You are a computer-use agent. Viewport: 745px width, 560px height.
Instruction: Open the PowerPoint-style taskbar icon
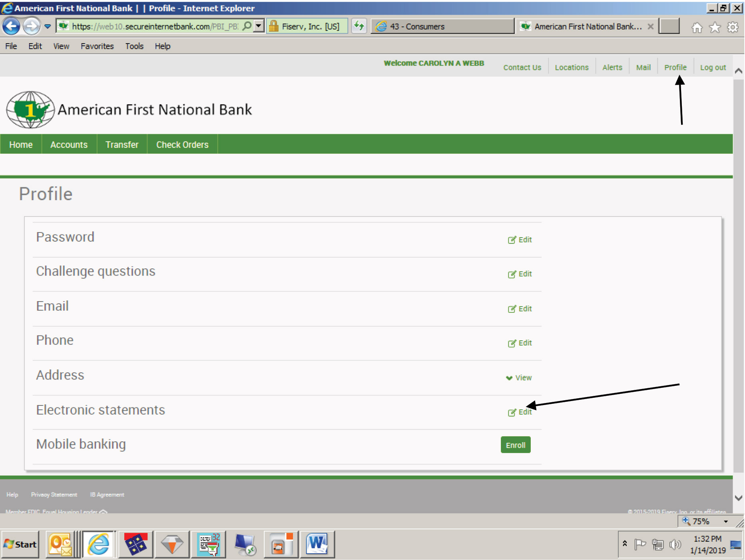tap(281, 544)
